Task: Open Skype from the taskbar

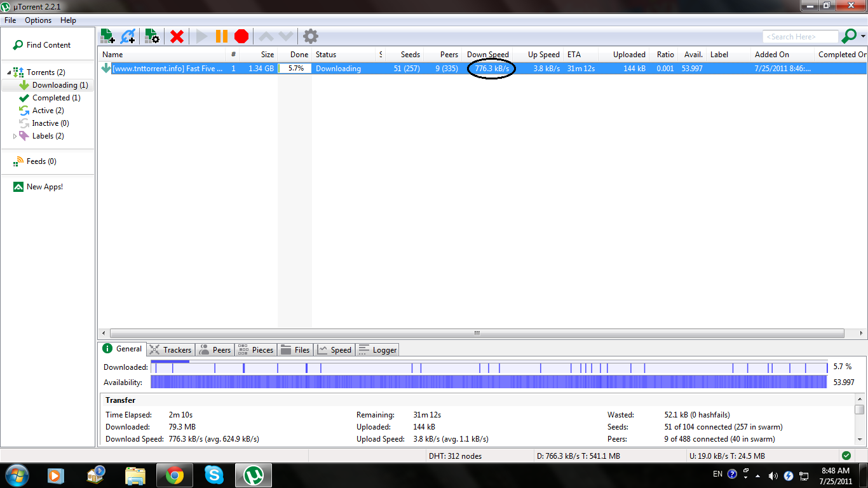Action: pyautogui.click(x=214, y=475)
